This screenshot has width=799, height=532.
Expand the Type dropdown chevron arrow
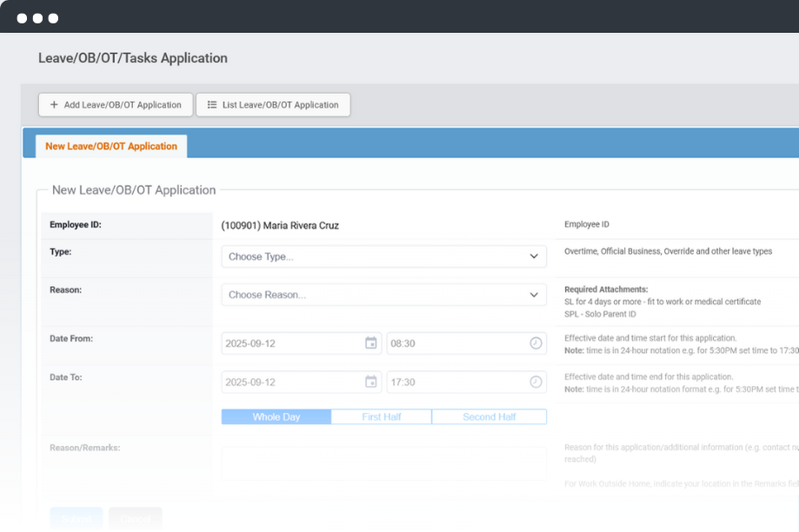[x=534, y=257]
